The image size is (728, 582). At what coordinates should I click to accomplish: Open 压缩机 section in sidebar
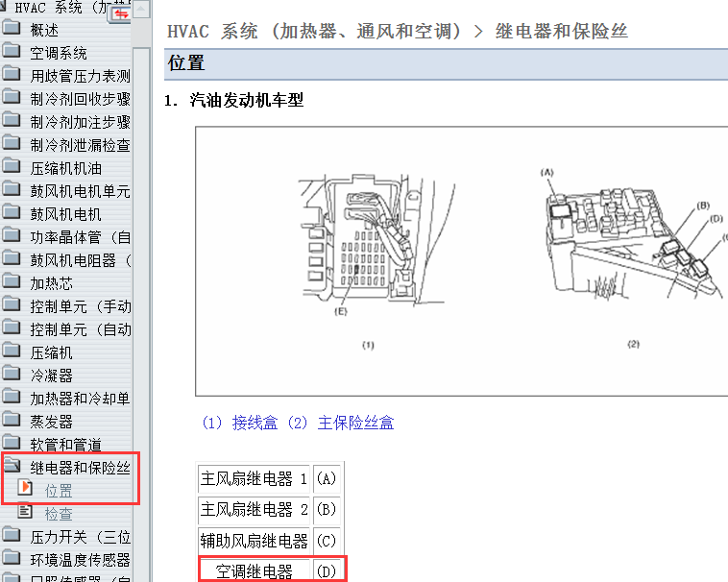(x=51, y=352)
